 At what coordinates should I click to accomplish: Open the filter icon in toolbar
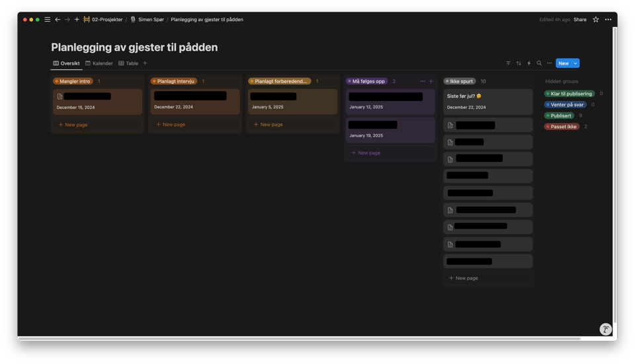coord(508,63)
